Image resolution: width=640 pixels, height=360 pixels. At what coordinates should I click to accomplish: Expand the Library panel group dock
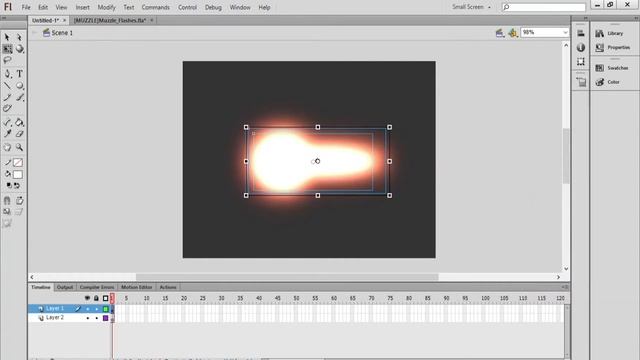(x=637, y=18)
